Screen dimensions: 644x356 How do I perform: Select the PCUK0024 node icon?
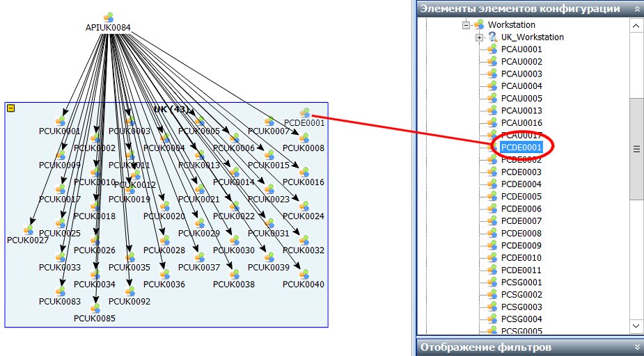coord(304,207)
